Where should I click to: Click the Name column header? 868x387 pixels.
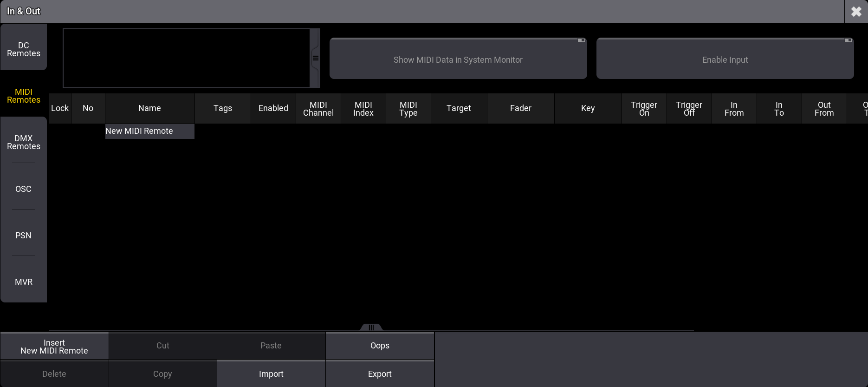[x=149, y=109]
